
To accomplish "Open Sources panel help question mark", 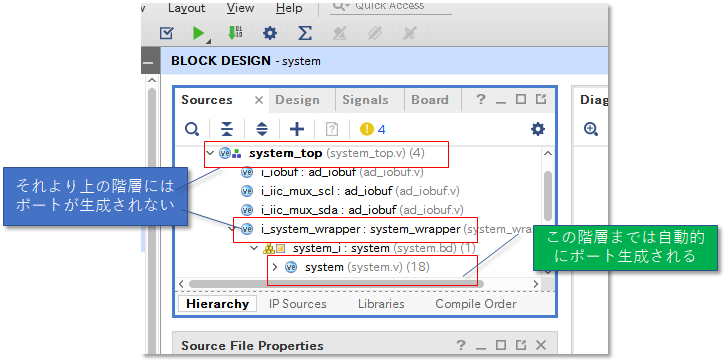I will click(x=481, y=99).
